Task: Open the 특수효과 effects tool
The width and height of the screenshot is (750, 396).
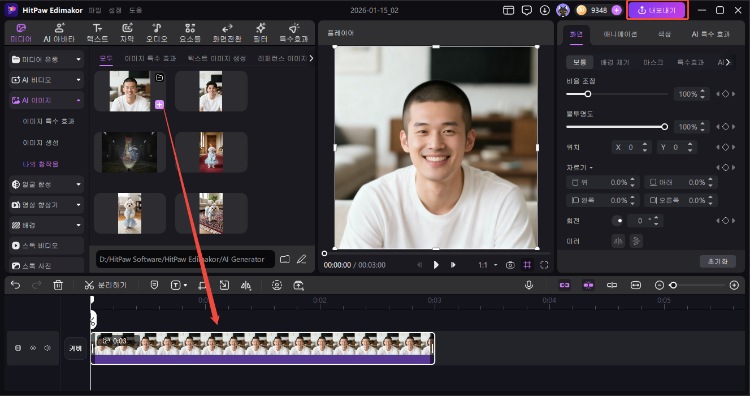Action: 294,33
